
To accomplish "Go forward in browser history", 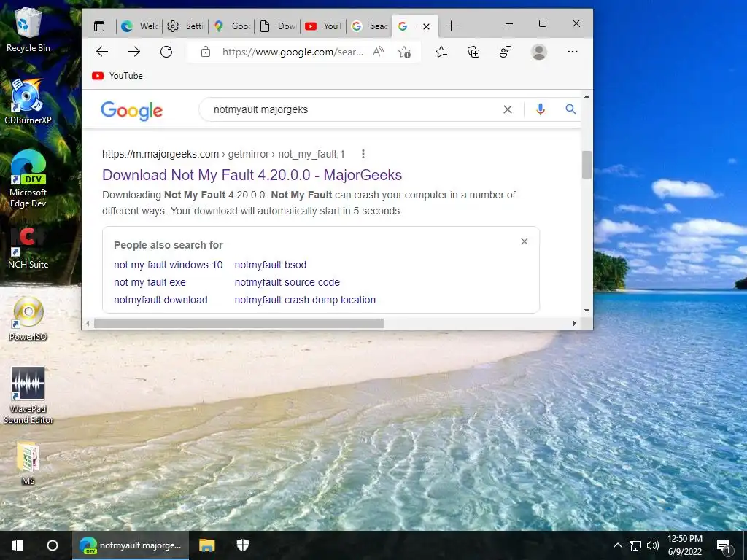I will click(x=134, y=52).
